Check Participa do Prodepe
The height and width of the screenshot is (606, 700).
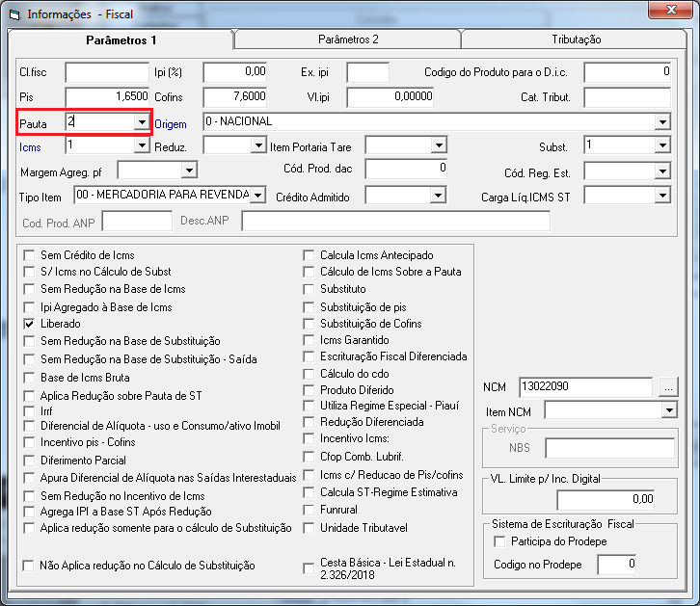(499, 541)
